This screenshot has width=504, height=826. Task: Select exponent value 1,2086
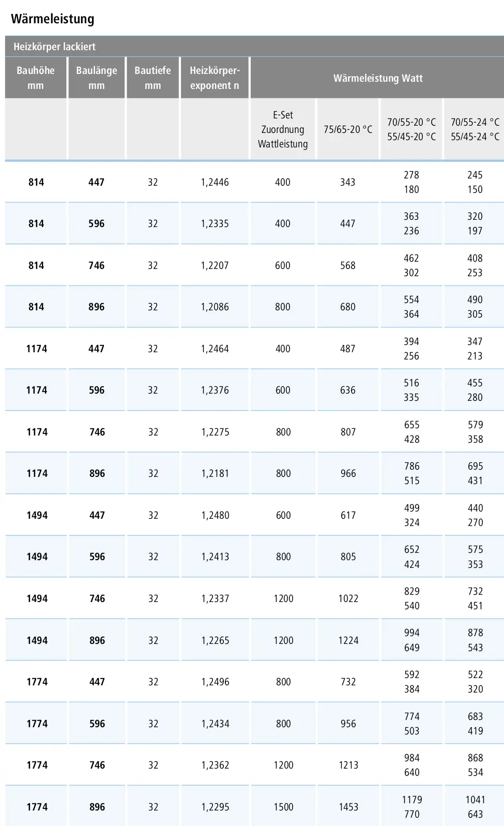215,307
